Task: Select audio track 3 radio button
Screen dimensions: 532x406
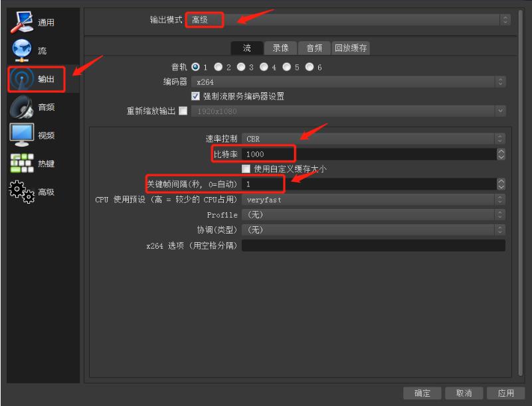Action: 241,67
